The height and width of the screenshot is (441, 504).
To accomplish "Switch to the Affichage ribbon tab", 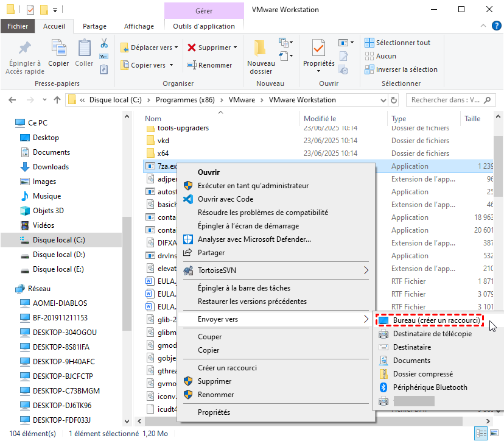I will tap(139, 26).
